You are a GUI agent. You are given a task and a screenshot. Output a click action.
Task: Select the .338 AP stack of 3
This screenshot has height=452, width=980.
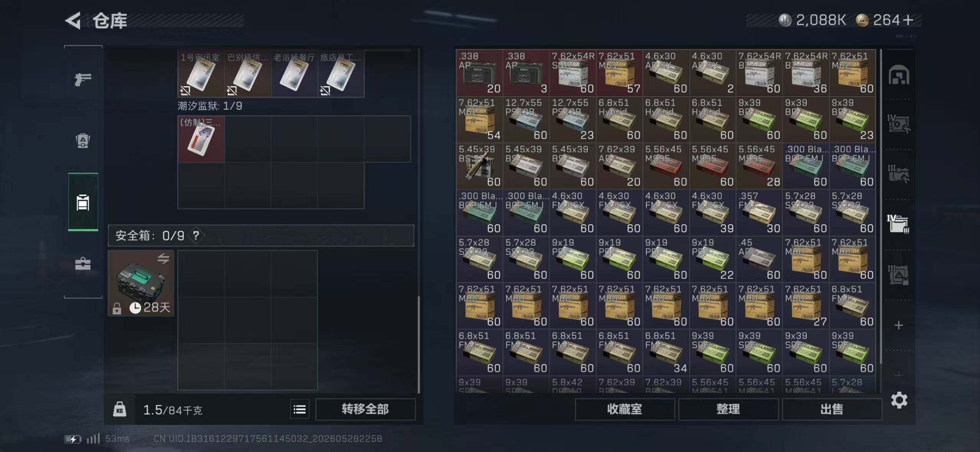[x=526, y=73]
